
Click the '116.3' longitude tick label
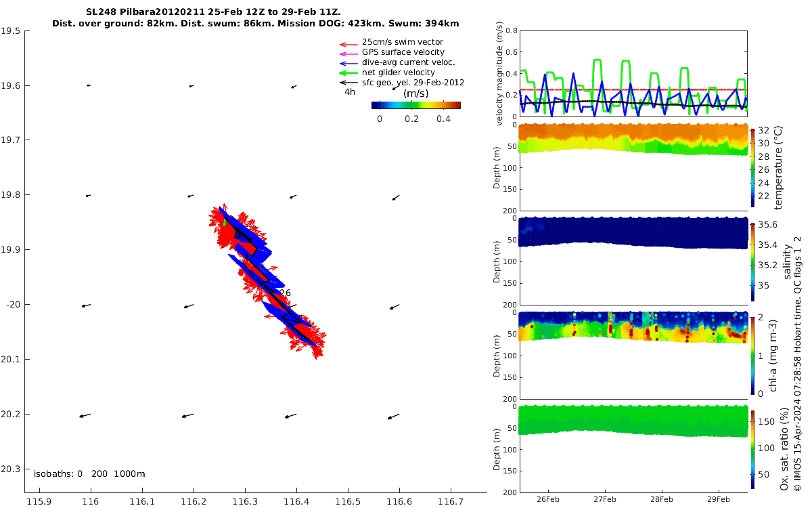tap(245, 501)
